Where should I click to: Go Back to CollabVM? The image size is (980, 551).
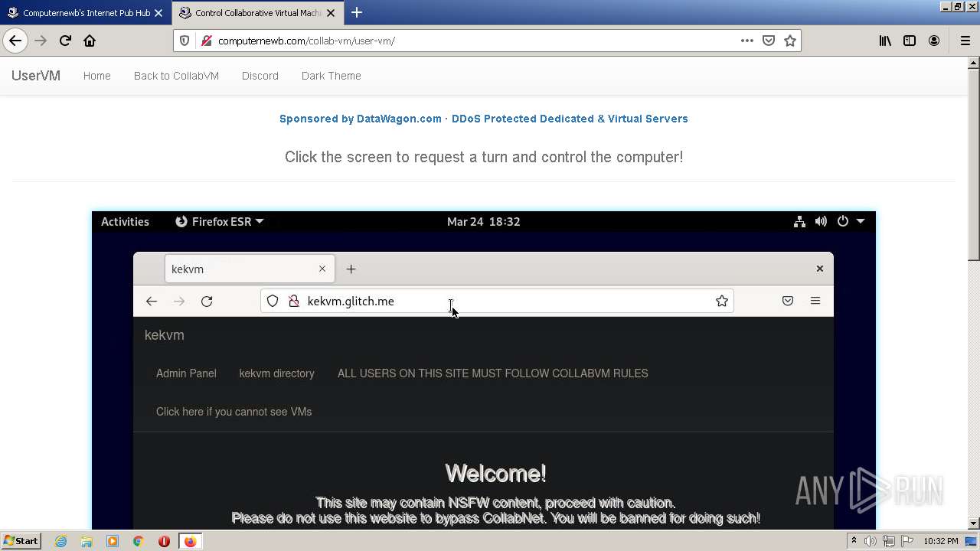(x=176, y=76)
